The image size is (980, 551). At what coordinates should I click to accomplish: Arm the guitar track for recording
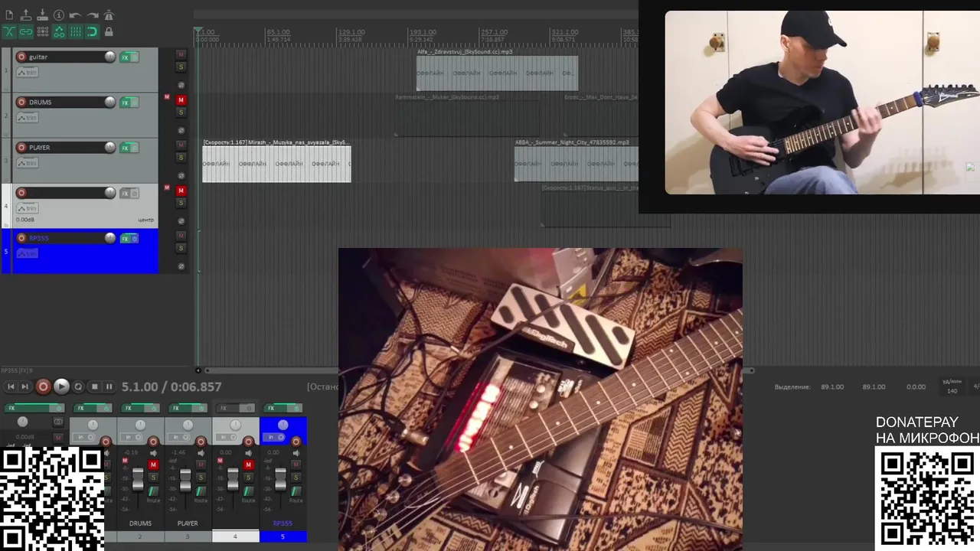[x=21, y=57]
